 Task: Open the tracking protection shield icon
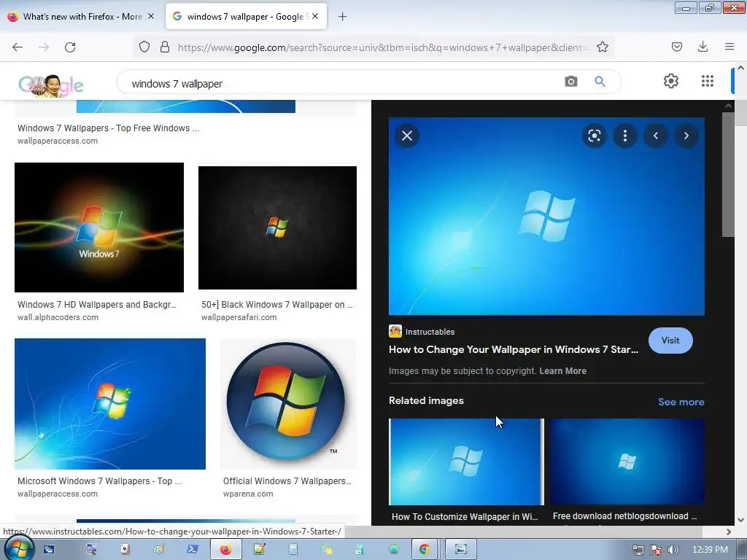coord(144,47)
